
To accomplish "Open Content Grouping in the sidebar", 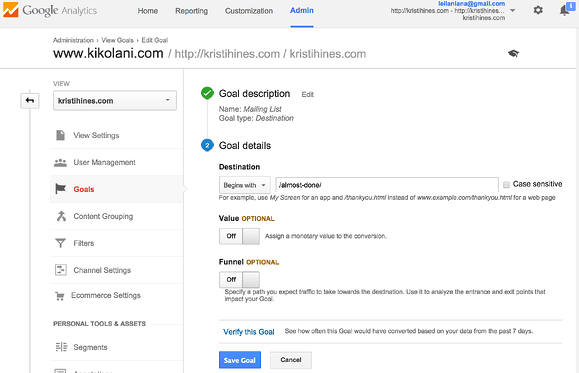I will point(103,216).
